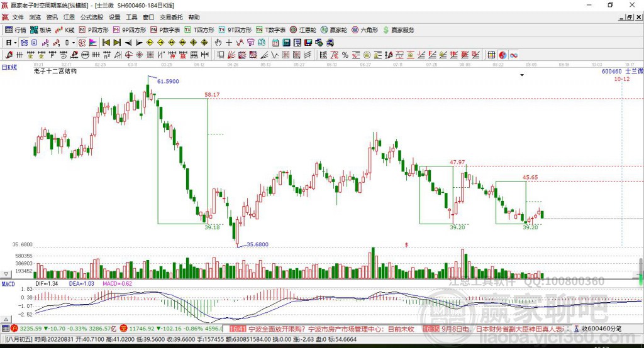Open the 江恩 menu
Viewport: 644px width, 348px height.
[69, 17]
